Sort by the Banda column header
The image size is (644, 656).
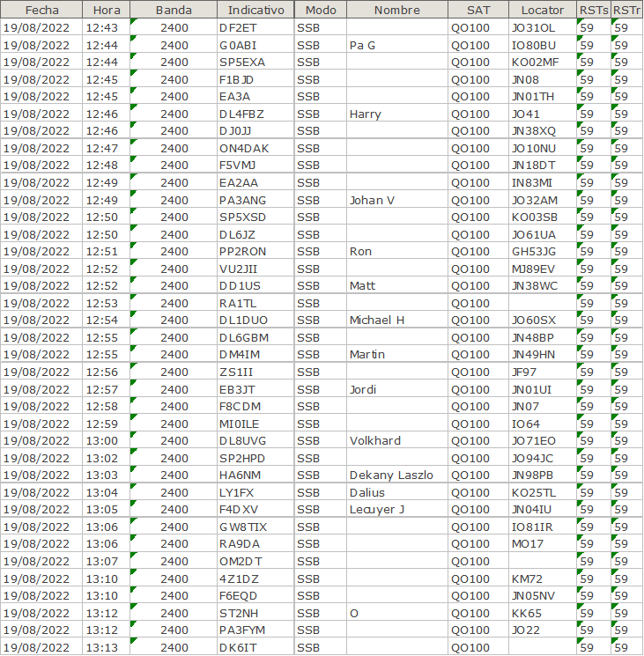[174, 10]
